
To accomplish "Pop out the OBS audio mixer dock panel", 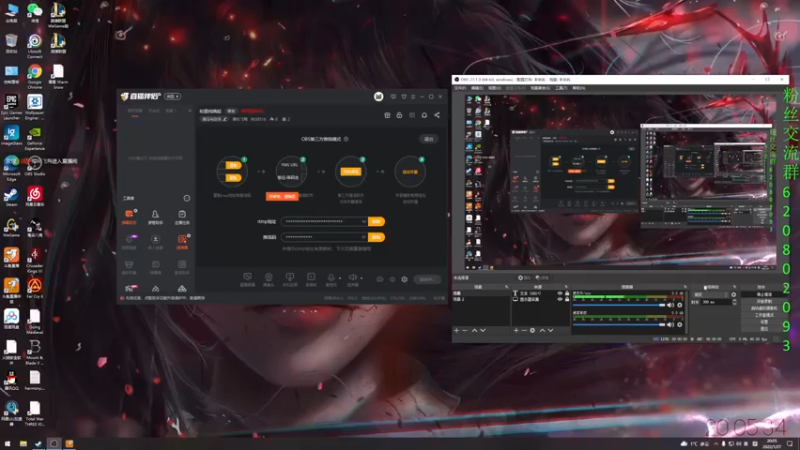I will tap(685, 287).
